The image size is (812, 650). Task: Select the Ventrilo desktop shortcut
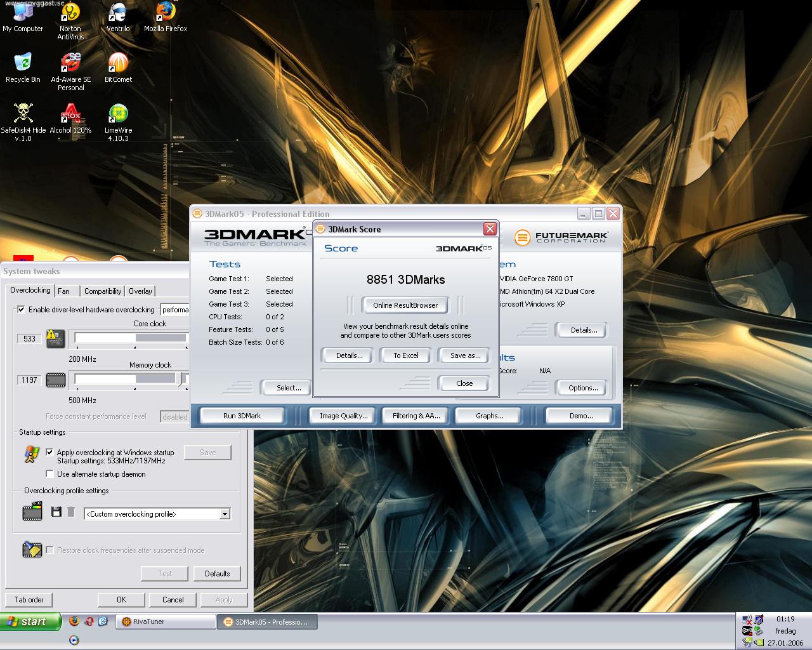[118, 17]
